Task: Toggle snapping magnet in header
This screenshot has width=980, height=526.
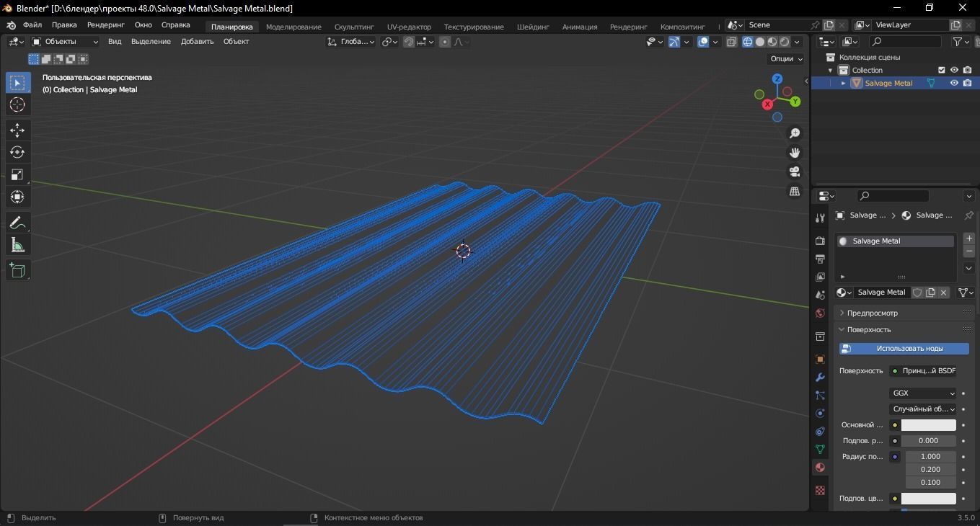Action: 409,42
